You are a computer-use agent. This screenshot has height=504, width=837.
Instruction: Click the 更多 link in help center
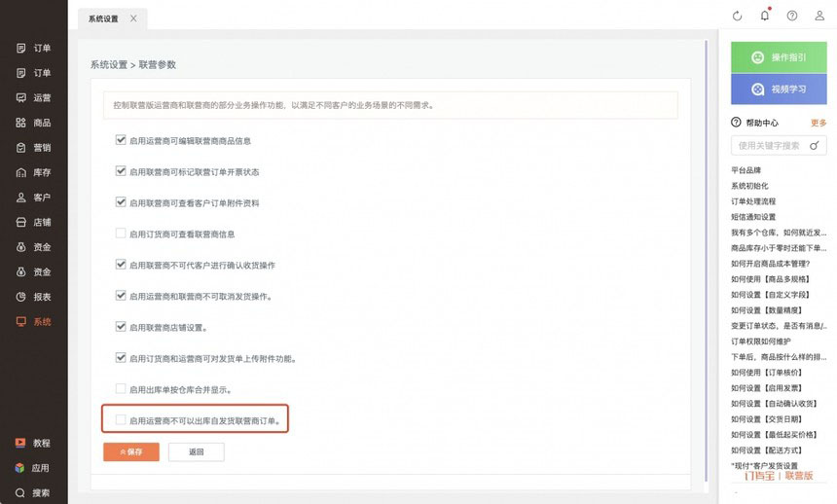pyautogui.click(x=819, y=123)
